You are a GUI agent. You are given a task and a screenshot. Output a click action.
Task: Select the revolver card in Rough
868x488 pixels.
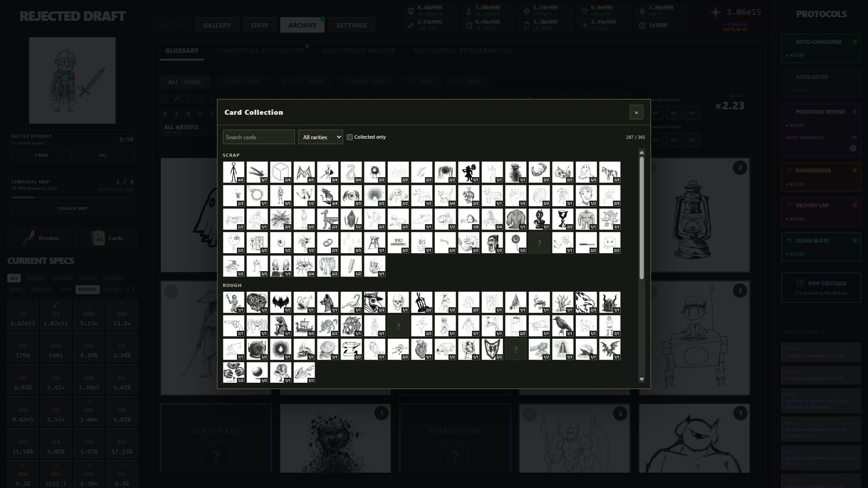coord(234,326)
